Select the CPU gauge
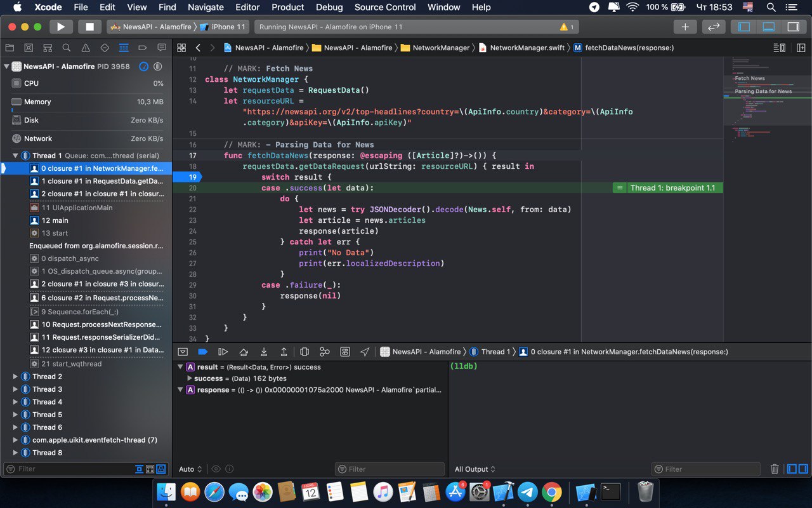 pos(86,83)
